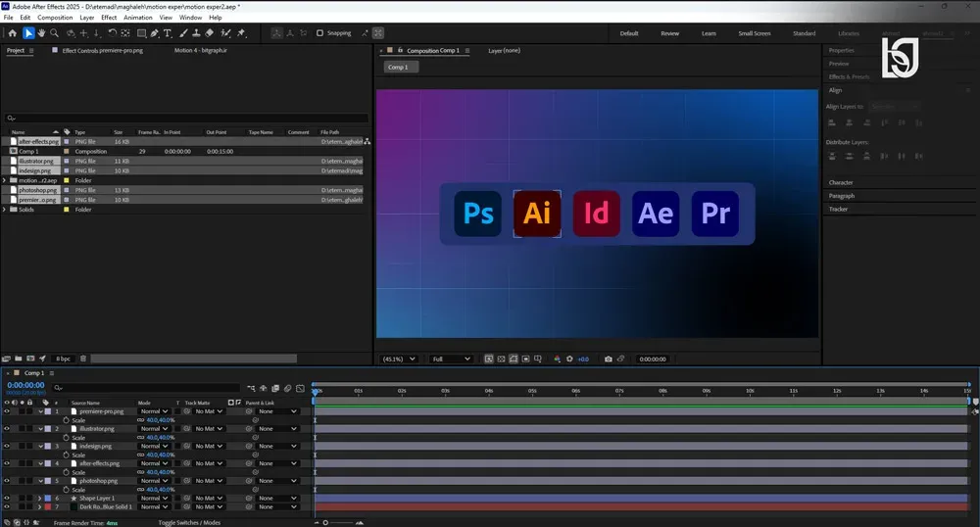Select the Clone Stamp tool
Image resolution: width=980 pixels, height=527 pixels.
[x=196, y=33]
